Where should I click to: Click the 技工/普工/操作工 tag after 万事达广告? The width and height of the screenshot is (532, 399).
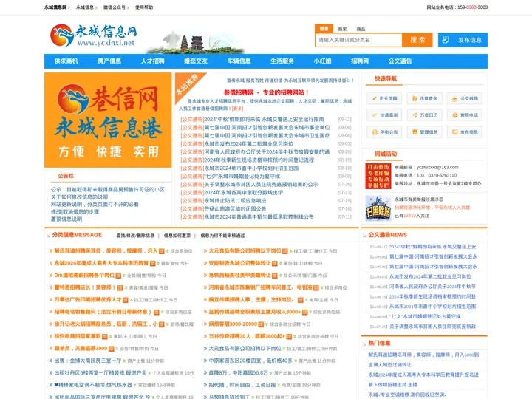(151, 300)
